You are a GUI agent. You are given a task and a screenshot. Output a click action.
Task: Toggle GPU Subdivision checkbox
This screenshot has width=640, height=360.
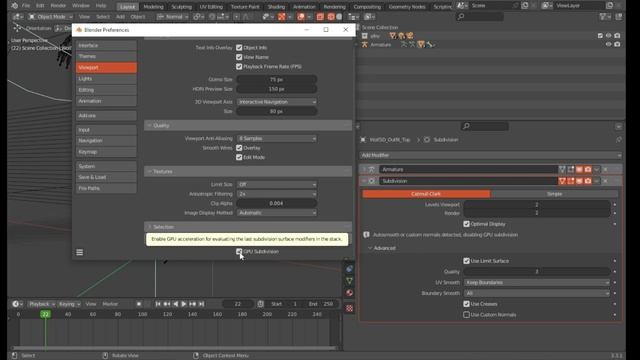click(239, 251)
